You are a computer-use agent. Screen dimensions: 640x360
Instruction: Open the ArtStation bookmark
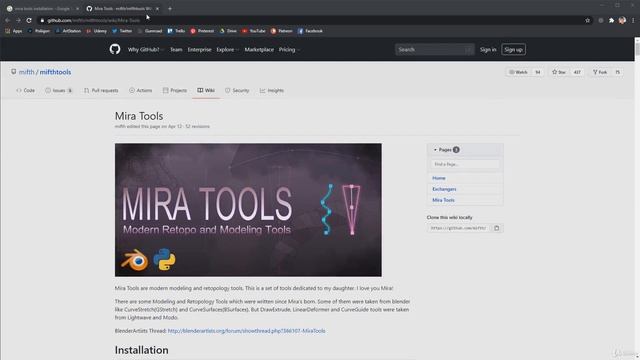coord(68,31)
